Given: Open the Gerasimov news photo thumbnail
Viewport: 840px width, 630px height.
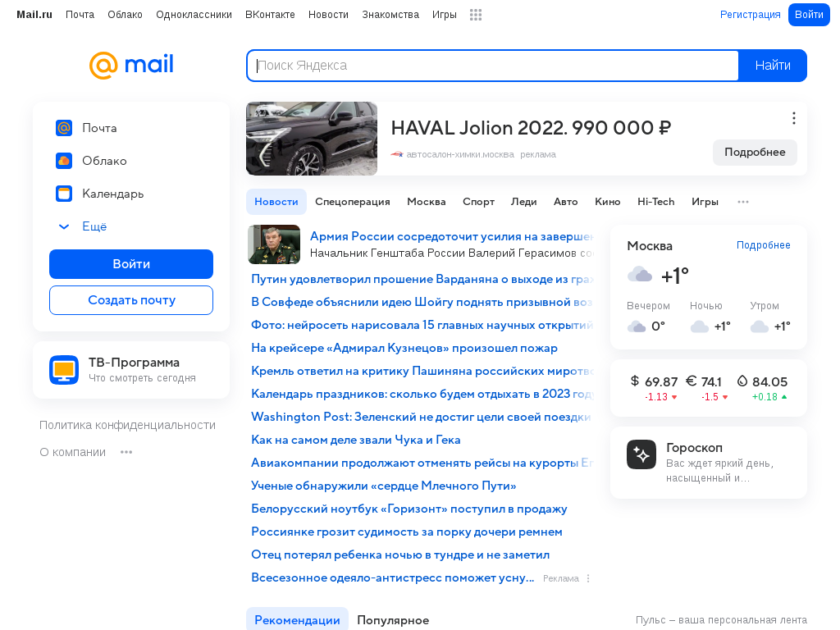Looking at the screenshot, I should tap(274, 244).
